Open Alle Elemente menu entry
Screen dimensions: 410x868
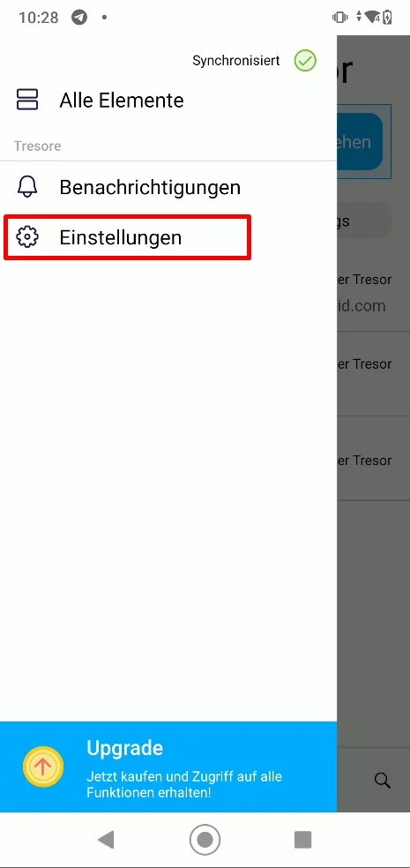tap(168, 101)
